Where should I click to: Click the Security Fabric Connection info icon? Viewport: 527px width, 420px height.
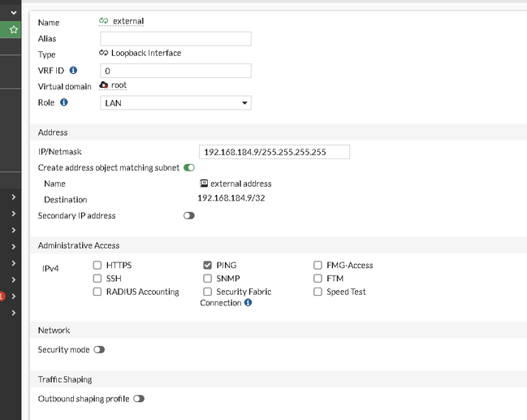tap(248, 303)
